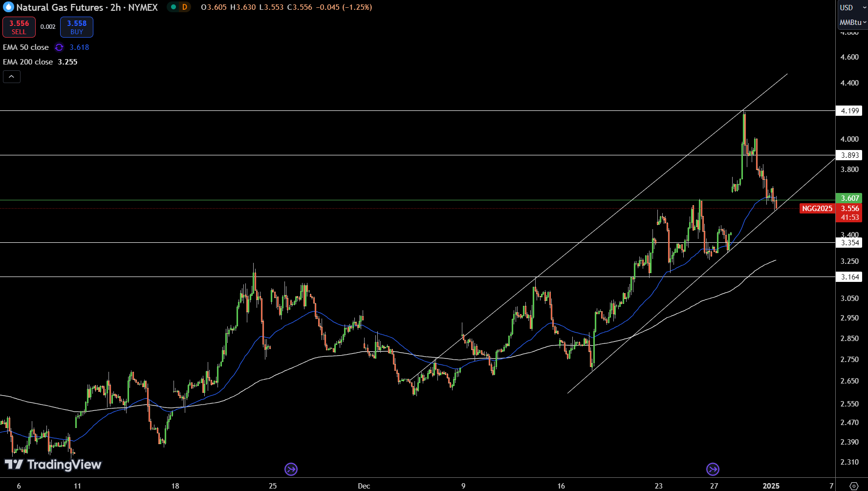The width and height of the screenshot is (868, 491).
Task: Click the EMA 50 refresh icon
Action: coord(59,47)
